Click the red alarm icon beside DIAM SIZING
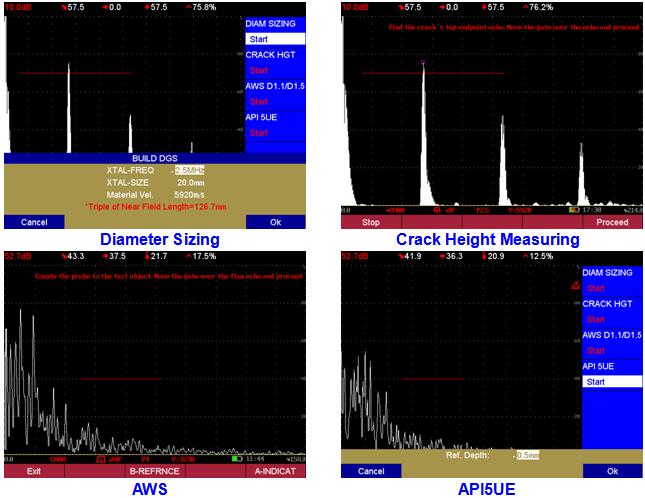Viewport: 645px width, 498px height. tap(576, 285)
